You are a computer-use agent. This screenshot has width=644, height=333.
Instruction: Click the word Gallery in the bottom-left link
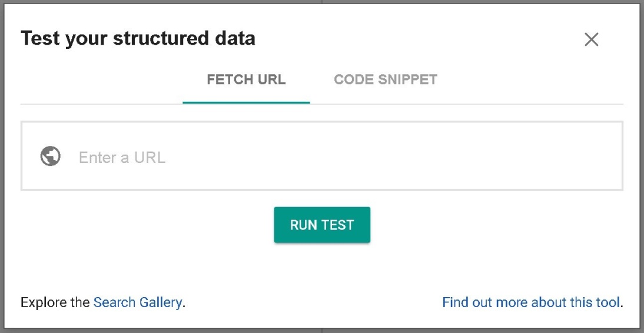point(160,302)
